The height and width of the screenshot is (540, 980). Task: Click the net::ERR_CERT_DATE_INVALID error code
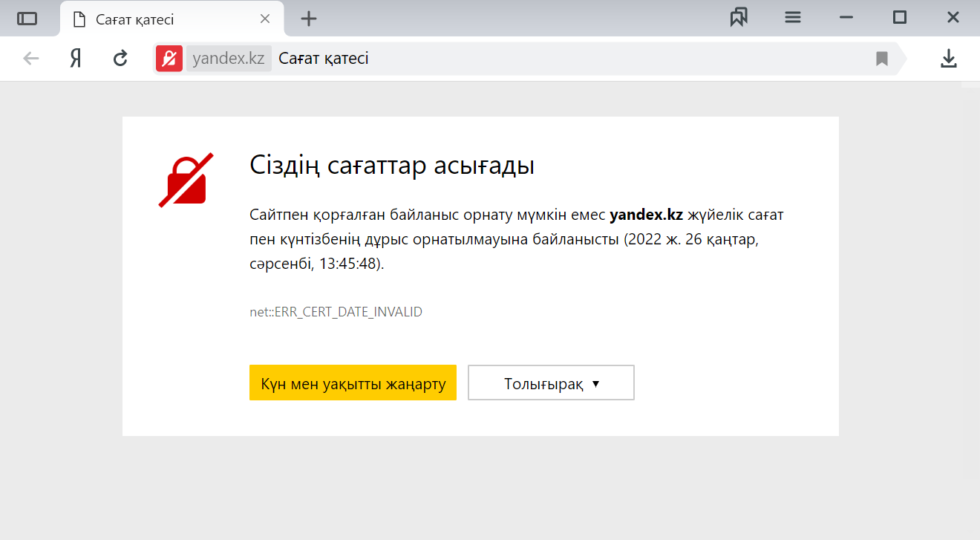click(336, 312)
